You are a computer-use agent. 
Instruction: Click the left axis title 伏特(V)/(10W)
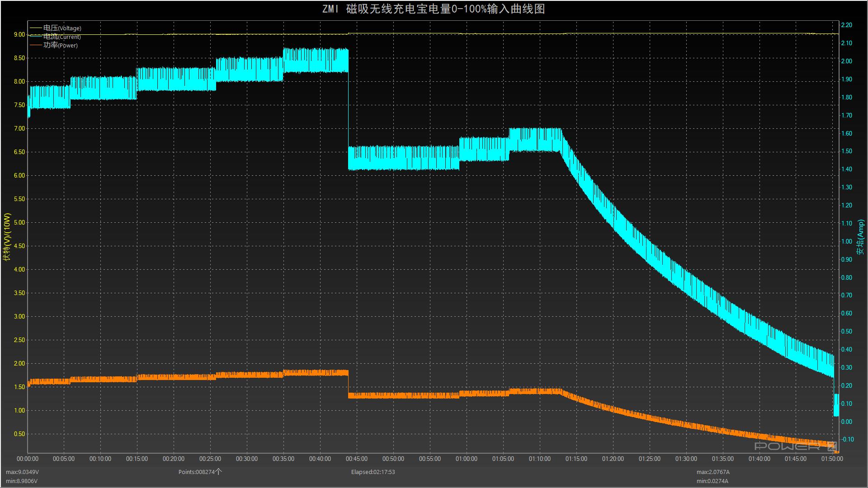click(7, 237)
